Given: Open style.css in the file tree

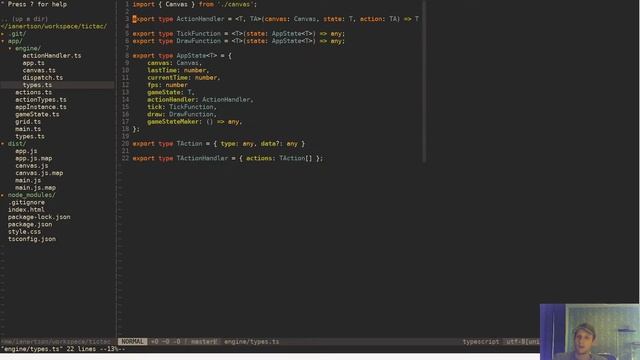Looking at the screenshot, I should [x=24, y=232].
